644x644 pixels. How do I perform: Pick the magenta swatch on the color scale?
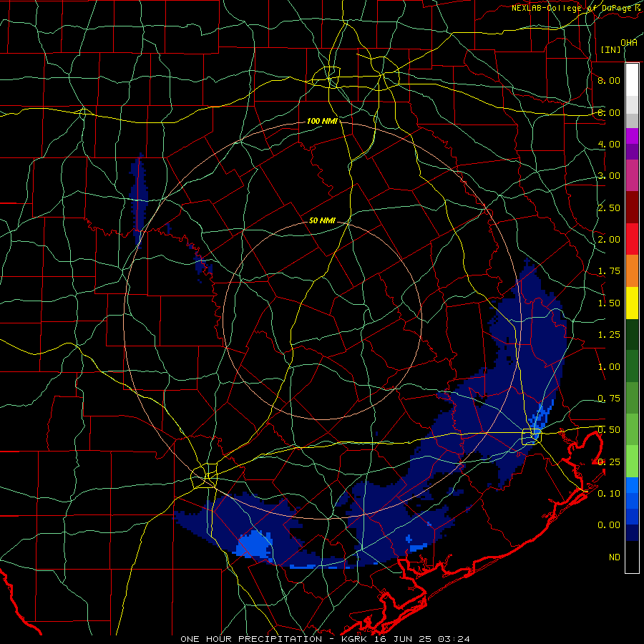pyautogui.click(x=632, y=136)
